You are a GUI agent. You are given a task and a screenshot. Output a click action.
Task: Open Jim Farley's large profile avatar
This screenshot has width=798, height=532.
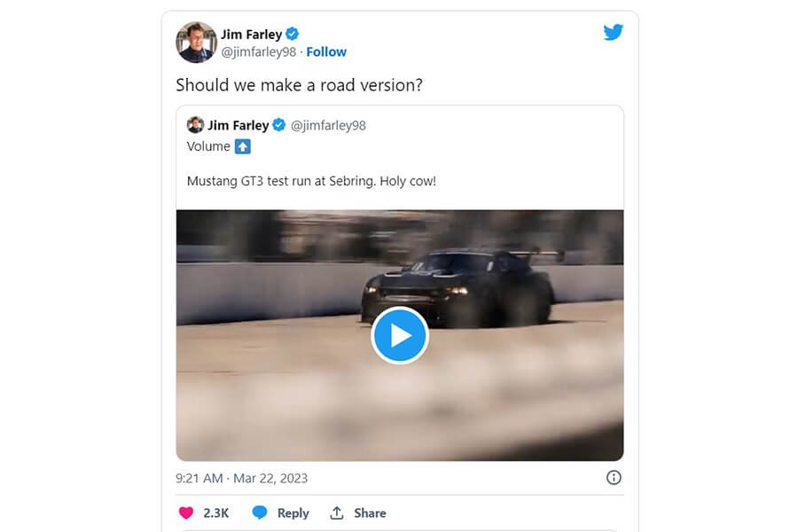(x=196, y=42)
